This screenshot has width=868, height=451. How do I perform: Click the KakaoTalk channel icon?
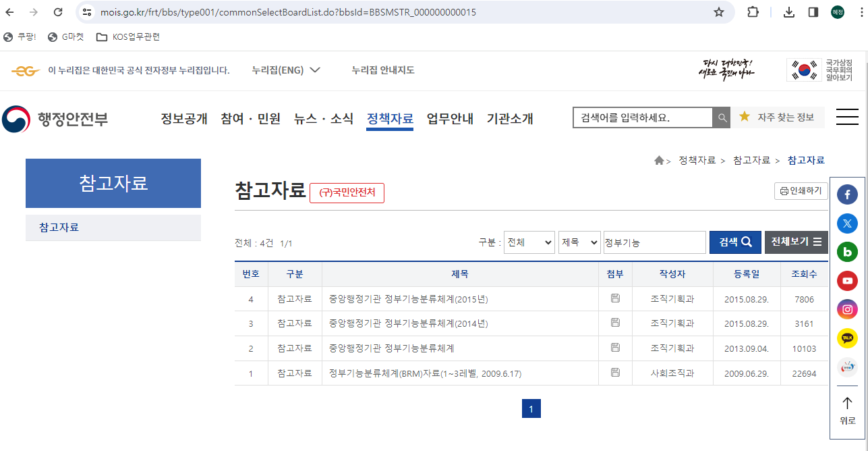(x=847, y=338)
